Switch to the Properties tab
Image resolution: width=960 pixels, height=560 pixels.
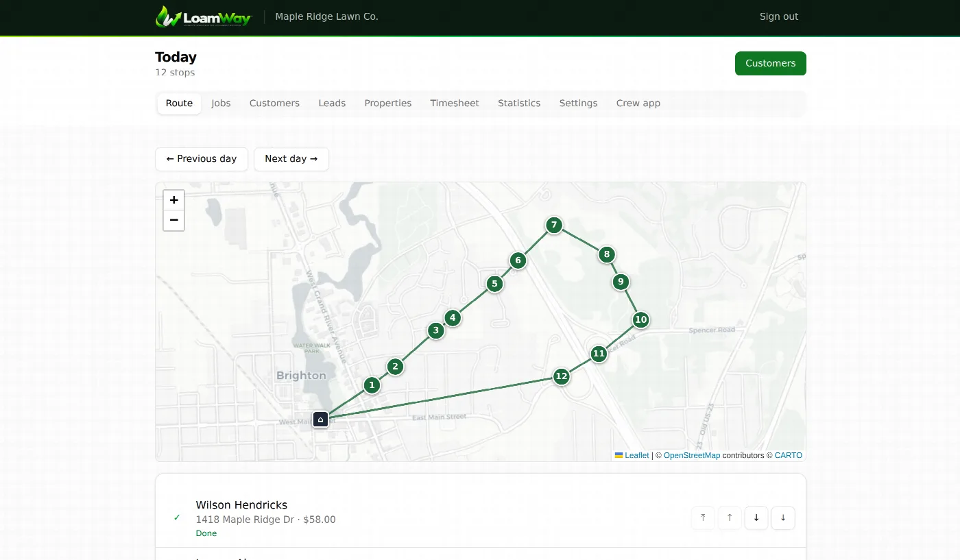pos(388,104)
